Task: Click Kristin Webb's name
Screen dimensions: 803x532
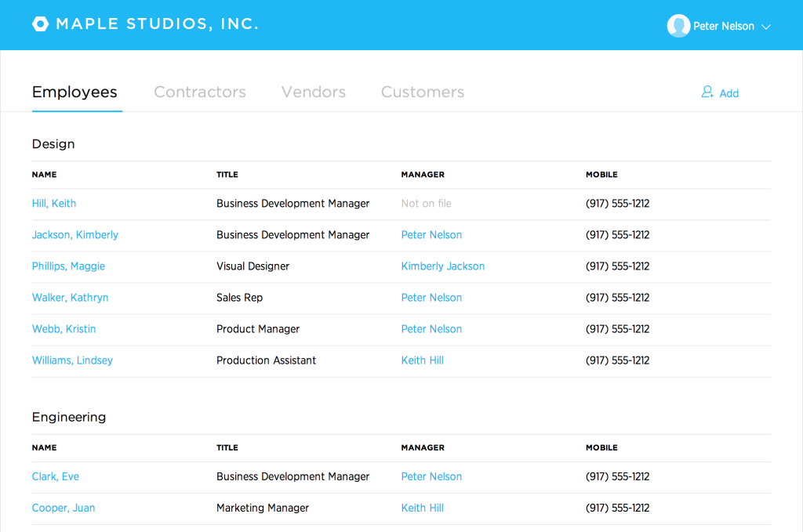Action: (x=64, y=328)
